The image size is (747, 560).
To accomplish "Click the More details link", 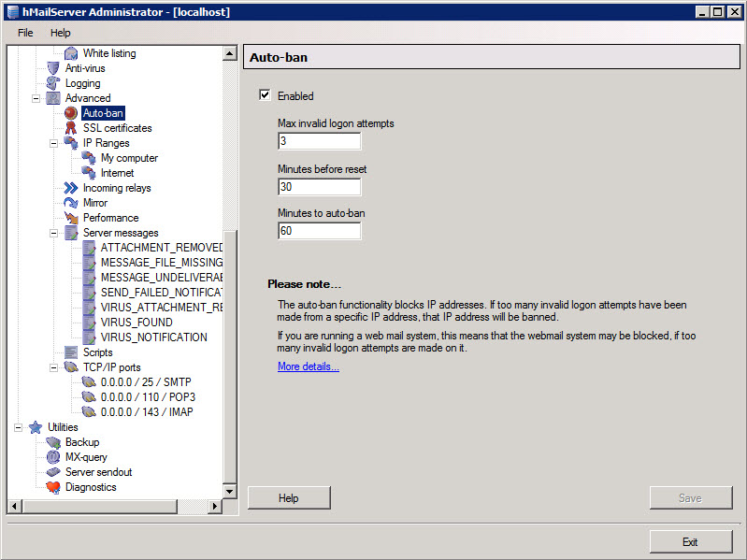I will click(x=308, y=366).
